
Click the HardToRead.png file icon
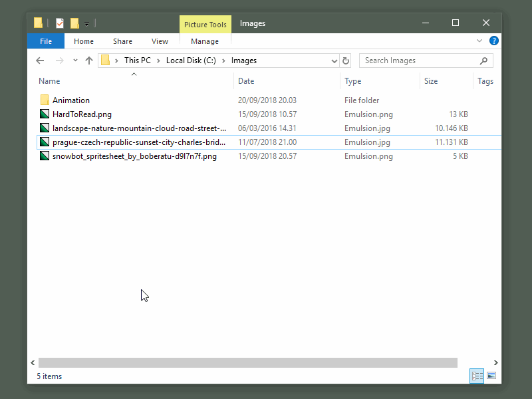pos(45,114)
